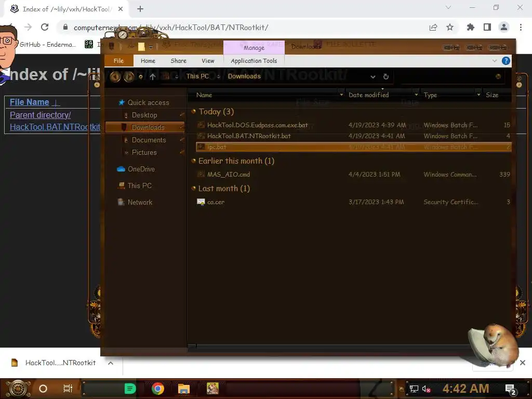532x399 pixels.
Task: Open the steampunk Start button
Action: [18, 389]
